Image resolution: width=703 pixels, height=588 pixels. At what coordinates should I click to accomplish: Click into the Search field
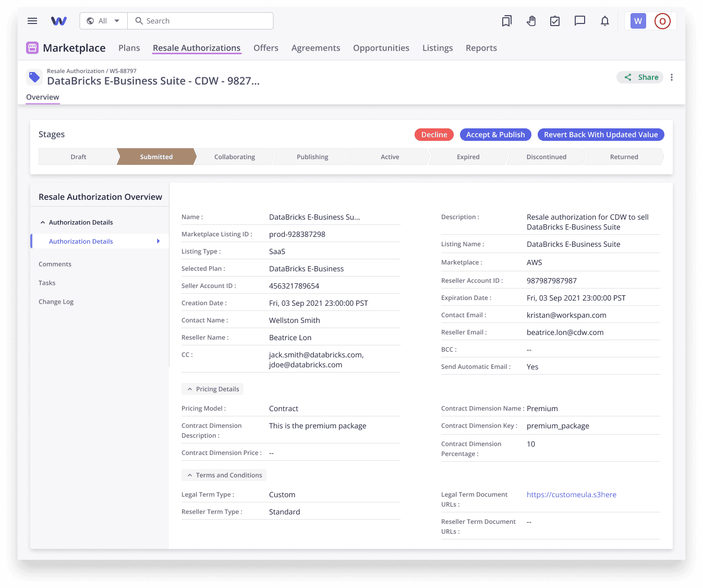point(201,21)
